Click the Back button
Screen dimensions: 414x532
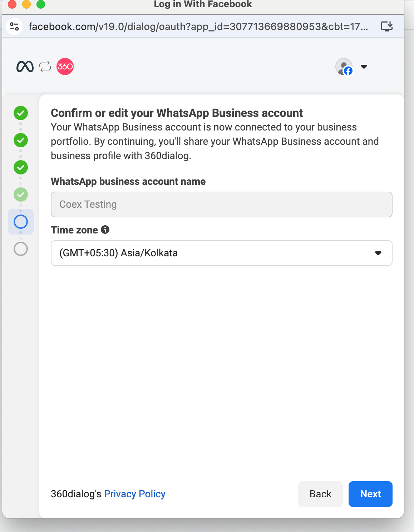tap(320, 494)
